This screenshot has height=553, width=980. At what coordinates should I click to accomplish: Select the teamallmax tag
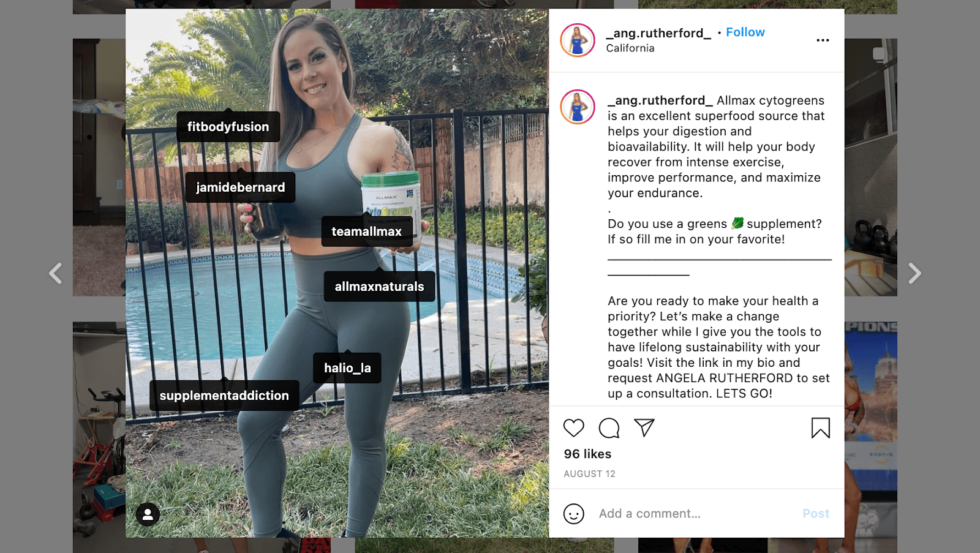pyautogui.click(x=367, y=231)
